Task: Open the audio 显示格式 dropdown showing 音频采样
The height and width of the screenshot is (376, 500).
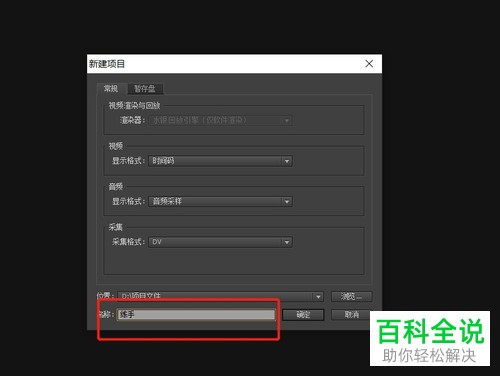Action: pos(220,201)
